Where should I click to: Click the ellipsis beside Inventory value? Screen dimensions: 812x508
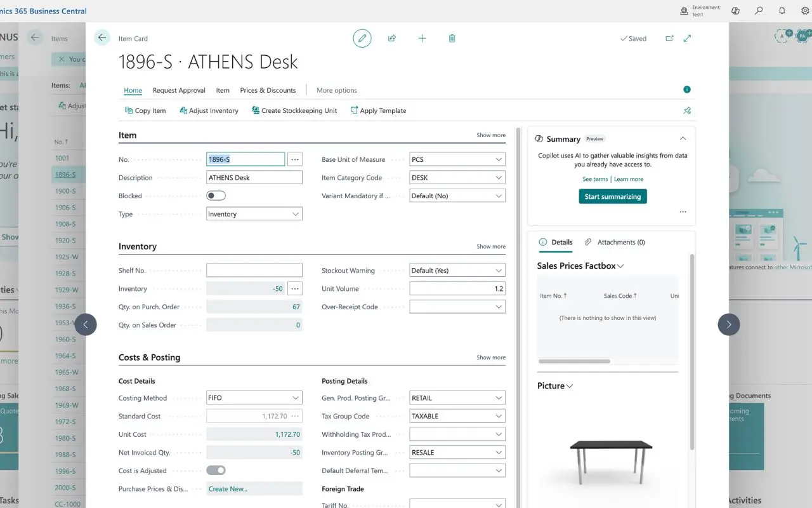295,288
